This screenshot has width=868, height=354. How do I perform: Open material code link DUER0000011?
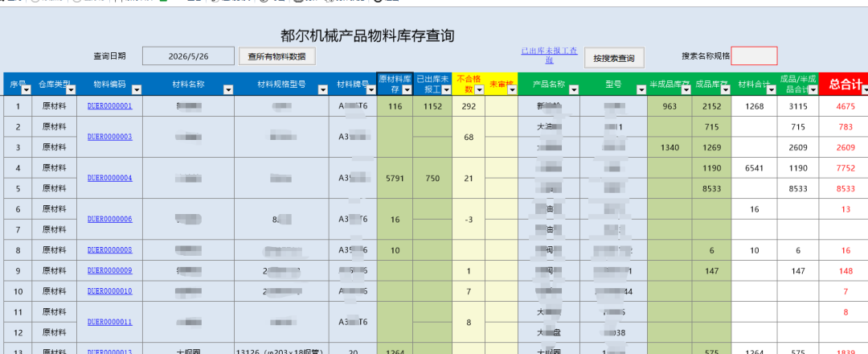point(109,321)
